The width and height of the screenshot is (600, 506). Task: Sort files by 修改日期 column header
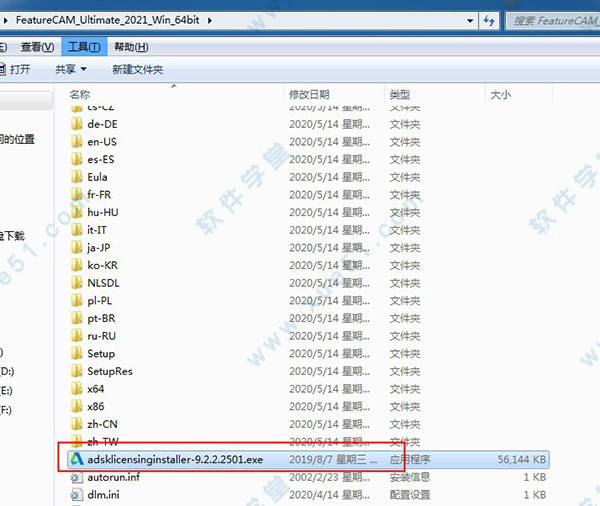(311, 94)
